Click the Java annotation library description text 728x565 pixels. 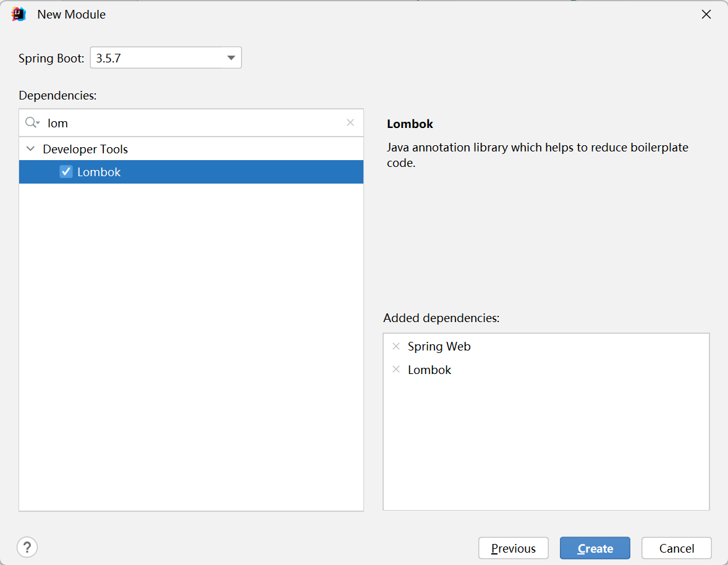coord(538,155)
